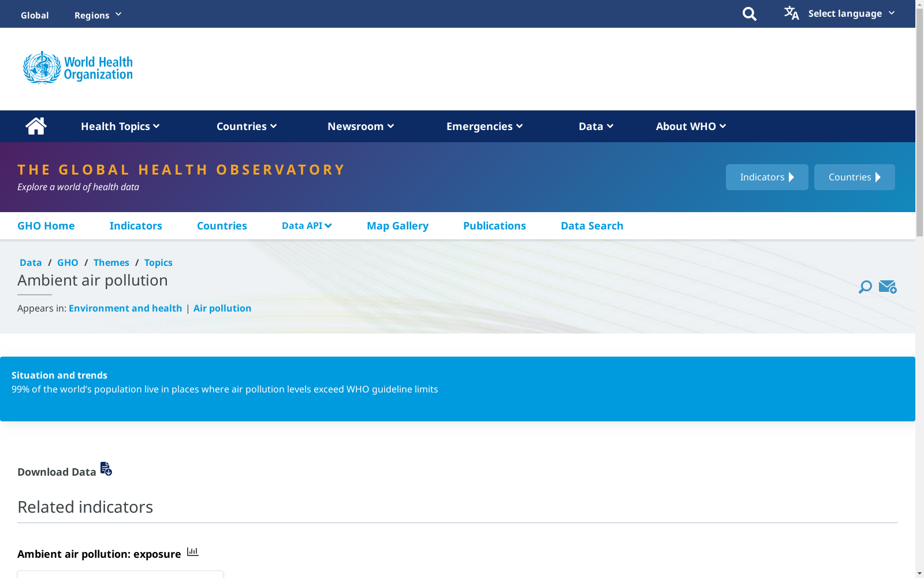This screenshot has height=578, width=924.
Task: Open the GHO Home tab
Action: [x=46, y=225]
